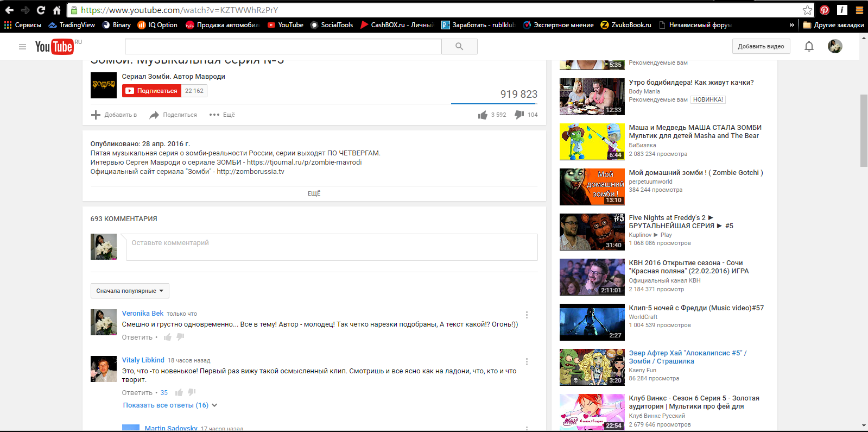Dislike the video with the thumbs down icon
Viewport: 868px width, 432px height.
coord(519,115)
